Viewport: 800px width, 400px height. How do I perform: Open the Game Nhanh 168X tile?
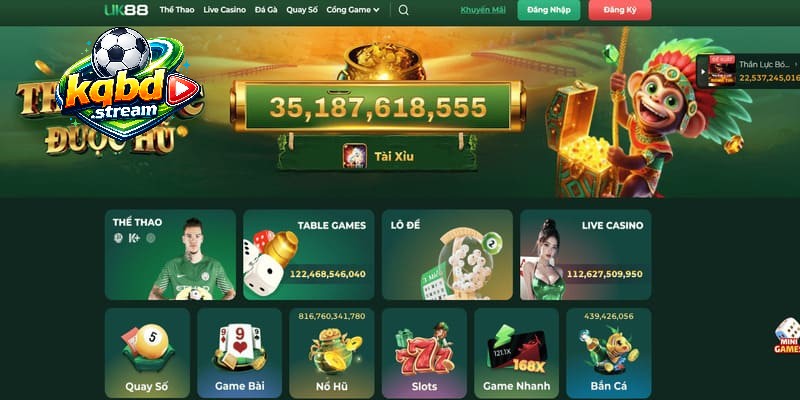click(516, 353)
